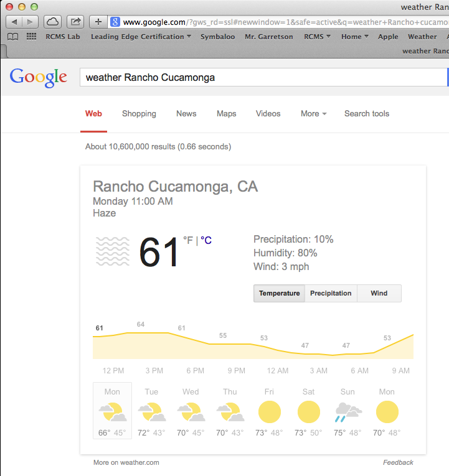This screenshot has width=449, height=476.
Task: Click the 'Monday 11:00 AM' text
Action: tap(133, 201)
